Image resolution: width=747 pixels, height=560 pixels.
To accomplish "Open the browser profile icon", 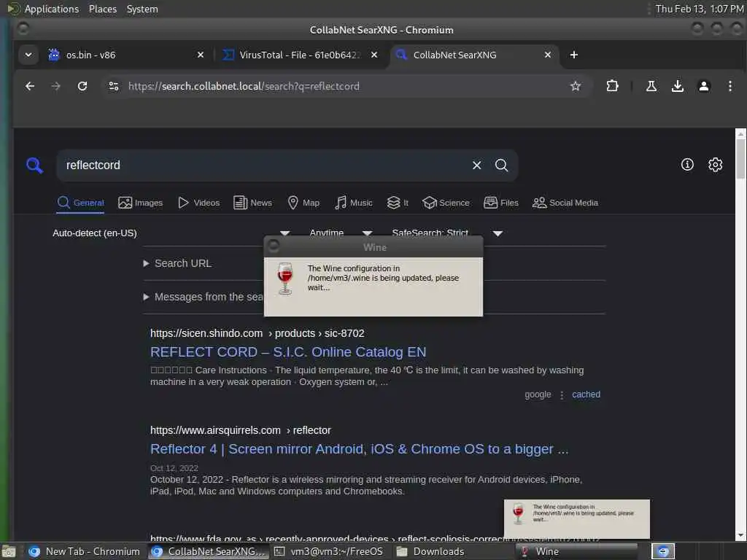I will (704, 86).
